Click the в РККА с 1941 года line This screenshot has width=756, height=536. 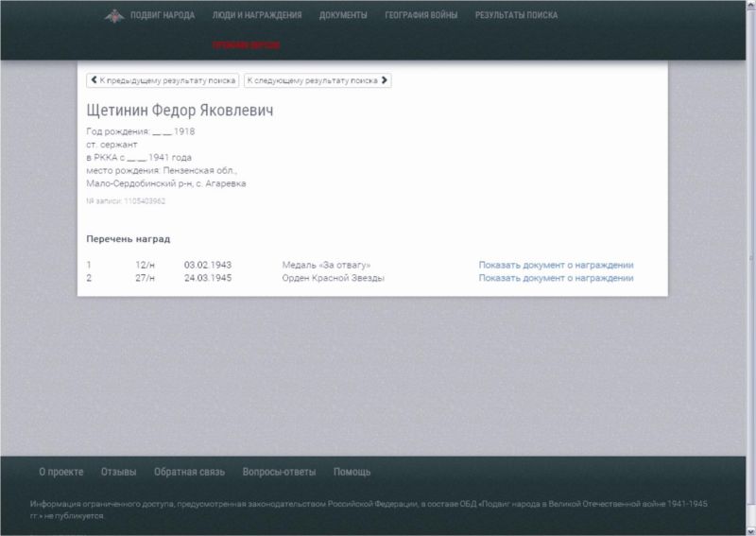click(139, 157)
